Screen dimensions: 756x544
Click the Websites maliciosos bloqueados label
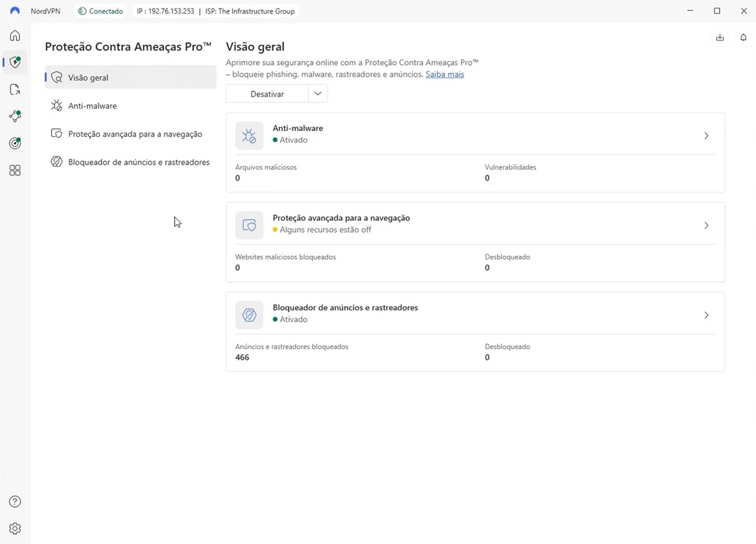285,257
